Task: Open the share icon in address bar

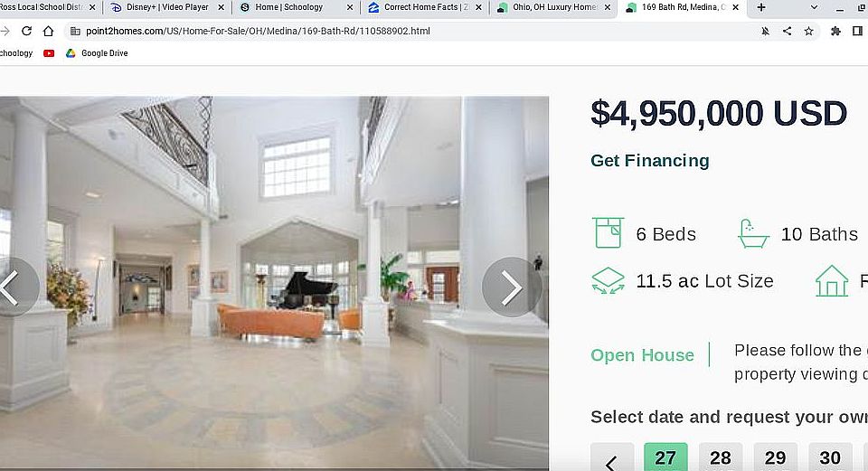Action: (x=787, y=31)
